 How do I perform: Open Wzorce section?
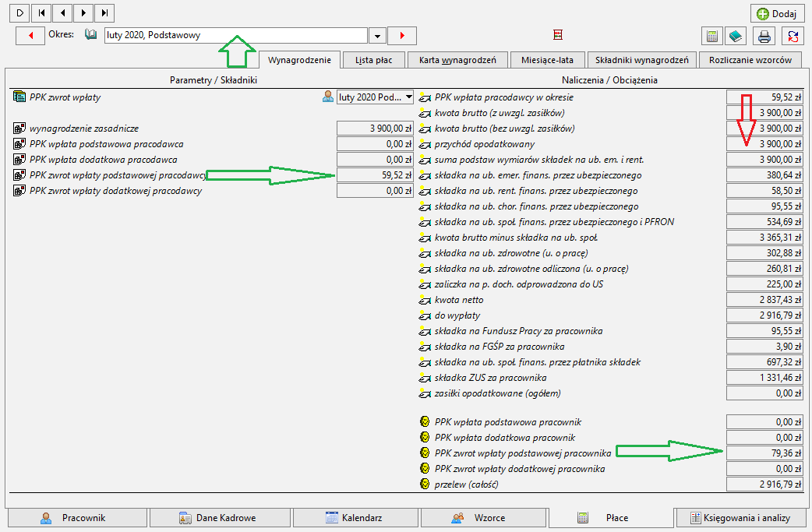[x=483, y=517]
